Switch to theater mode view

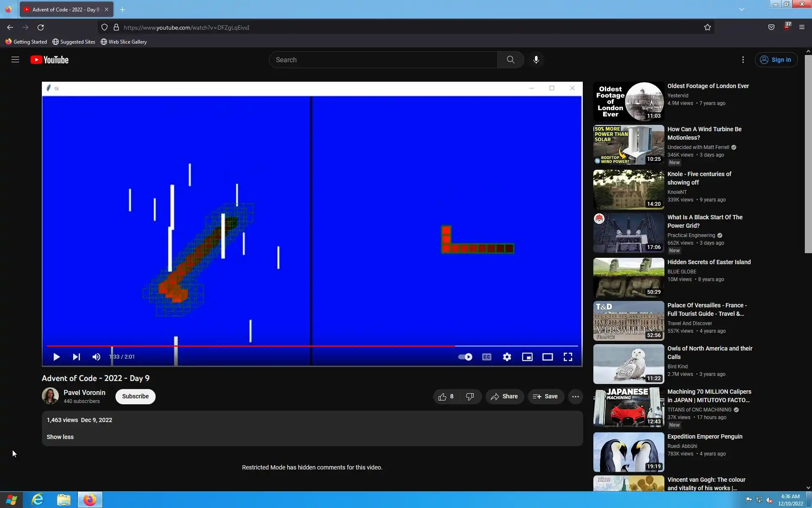(547, 357)
